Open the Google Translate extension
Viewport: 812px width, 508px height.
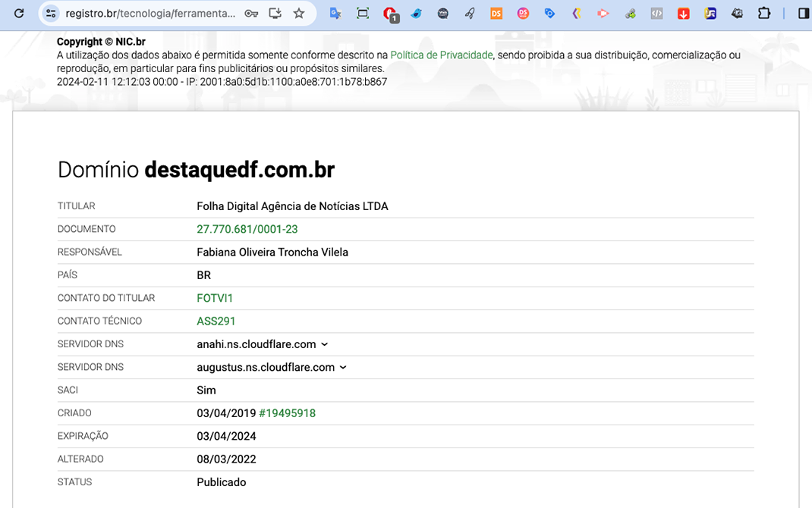(x=335, y=14)
